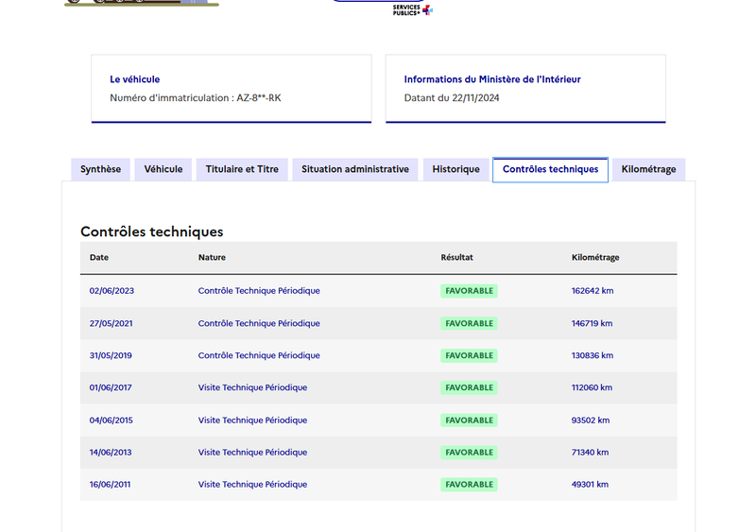Click the Le véhicule card title
The height and width of the screenshot is (532, 756).
(135, 79)
